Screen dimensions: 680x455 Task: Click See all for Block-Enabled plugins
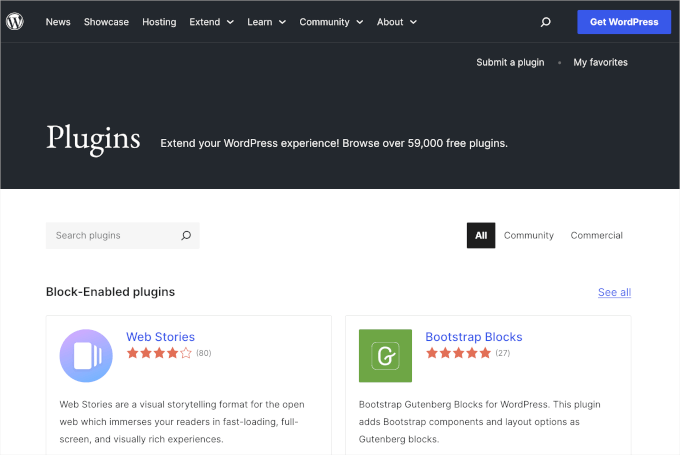coord(615,292)
